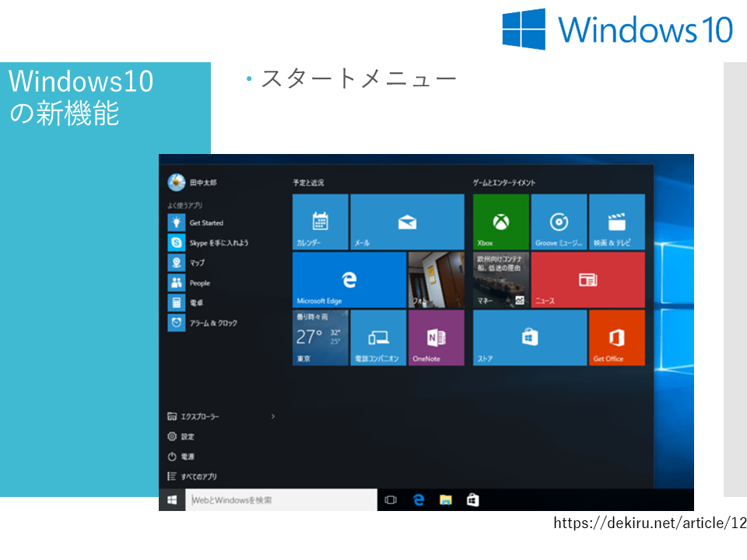Click the dekiru.net article link

650,523
